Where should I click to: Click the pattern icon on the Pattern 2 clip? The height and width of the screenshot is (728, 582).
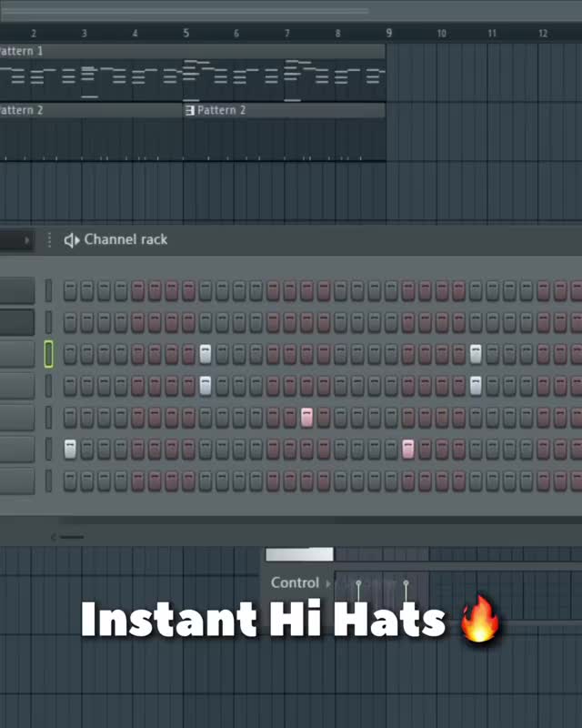pyautogui.click(x=189, y=110)
